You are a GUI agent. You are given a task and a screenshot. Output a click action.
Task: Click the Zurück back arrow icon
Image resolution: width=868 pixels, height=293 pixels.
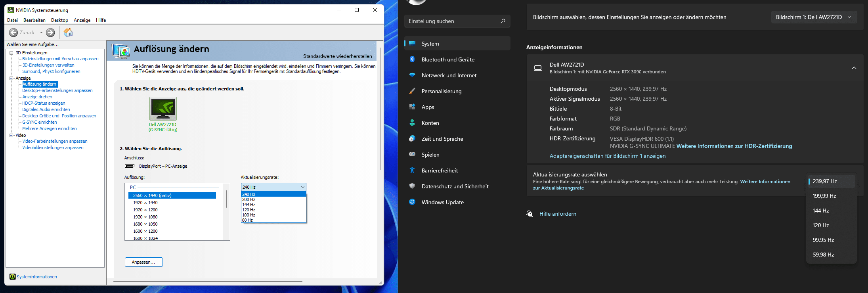point(13,33)
